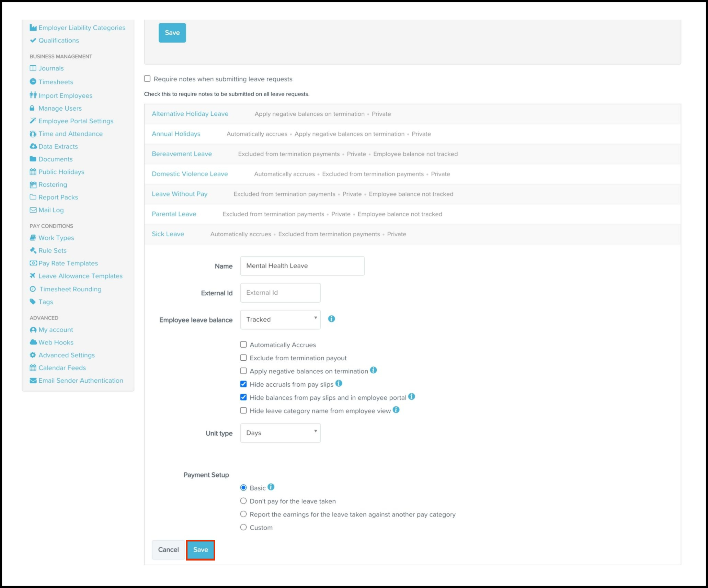Open the Employee leave balance Tracked dropdown
This screenshot has width=708, height=588.
tap(280, 319)
